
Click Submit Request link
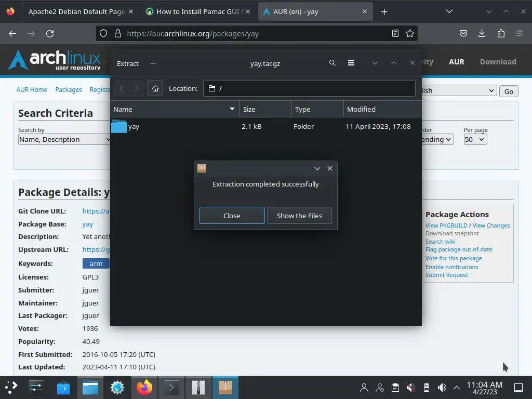coord(446,275)
